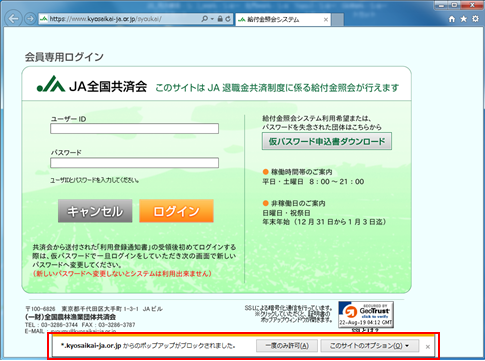The width and height of the screenshot is (485, 361).
Task: Click the SSL encryption notice text
Action: (x=289, y=314)
